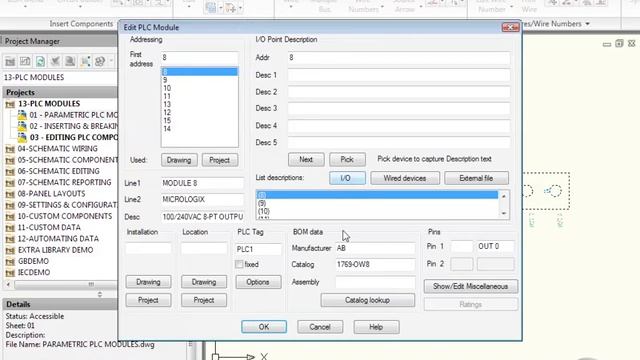
Task: Select the 06-SCHEMATIC EDITING project
Action: point(58,171)
